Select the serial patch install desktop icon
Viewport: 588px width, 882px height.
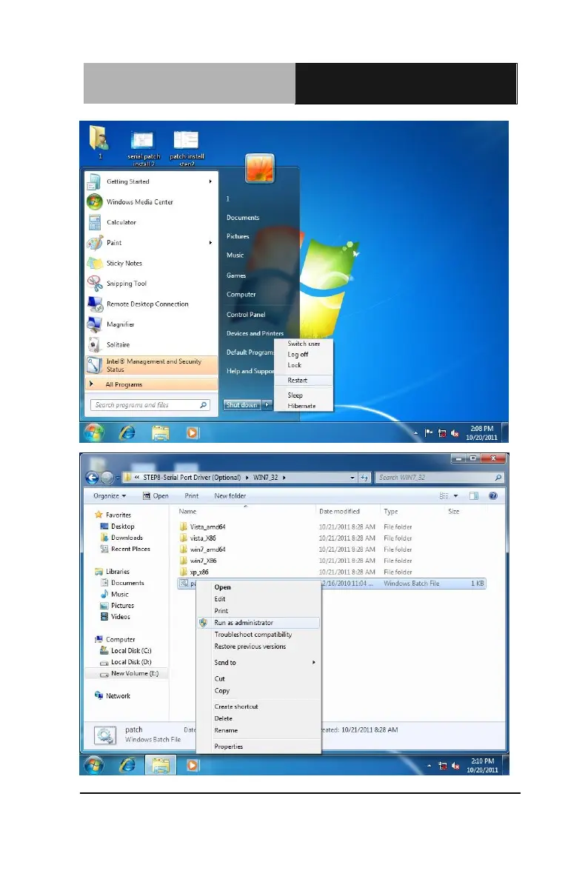pyautogui.click(x=144, y=149)
